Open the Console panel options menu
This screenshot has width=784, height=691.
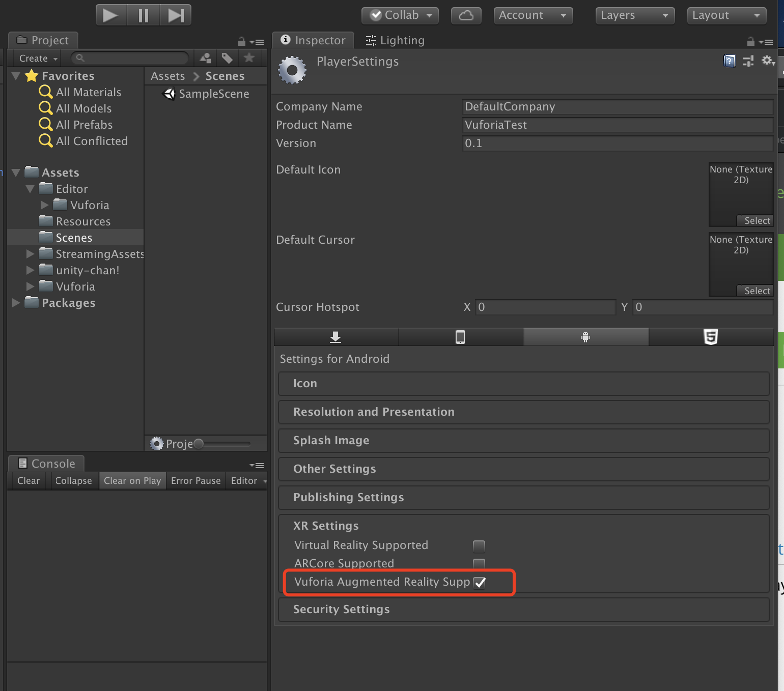click(x=257, y=466)
